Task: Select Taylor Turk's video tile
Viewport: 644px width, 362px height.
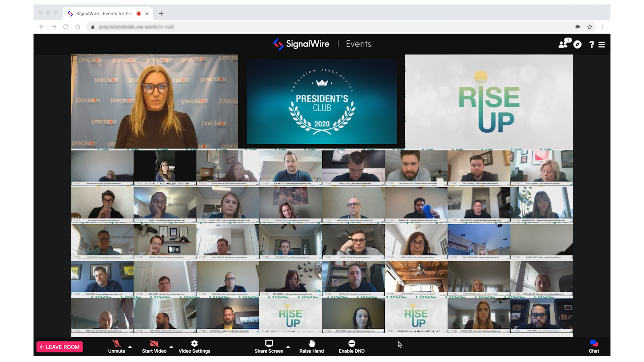Action: point(479,315)
